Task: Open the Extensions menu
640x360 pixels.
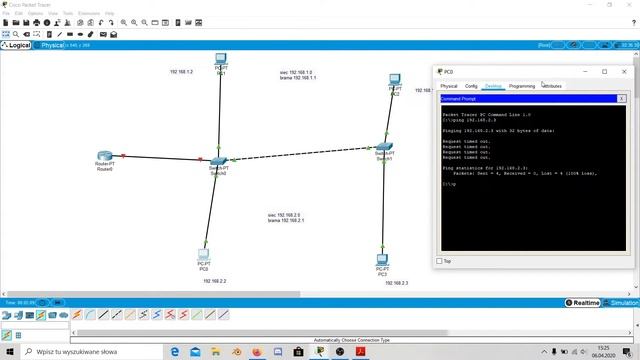Action: click(x=89, y=13)
